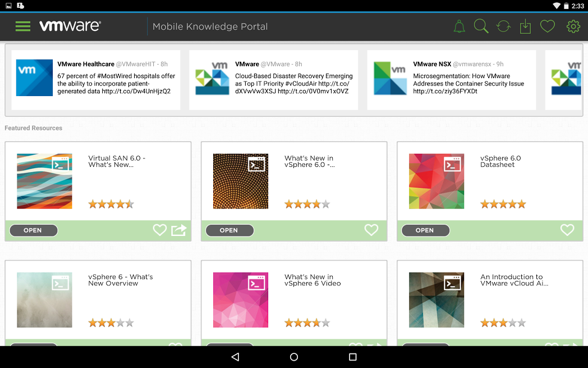Tap the VMware logo
The height and width of the screenshot is (368, 588).
(x=70, y=26)
